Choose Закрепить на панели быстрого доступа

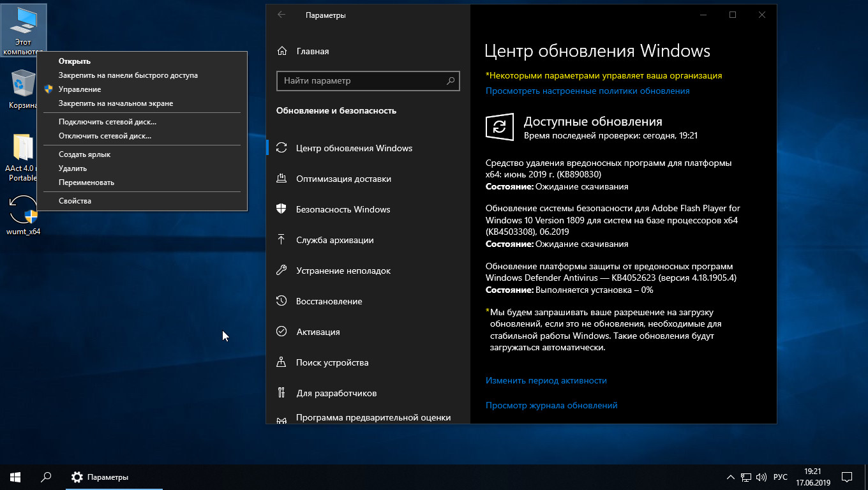[142, 75]
